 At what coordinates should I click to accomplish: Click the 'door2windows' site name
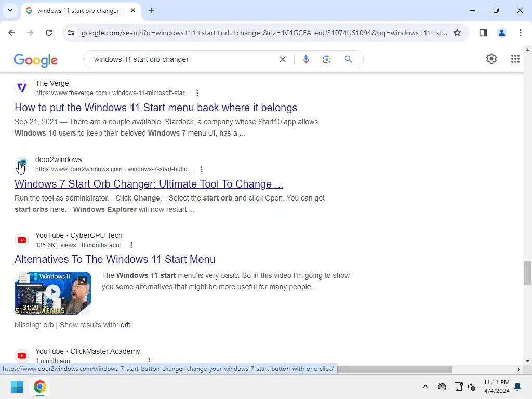coord(58,159)
